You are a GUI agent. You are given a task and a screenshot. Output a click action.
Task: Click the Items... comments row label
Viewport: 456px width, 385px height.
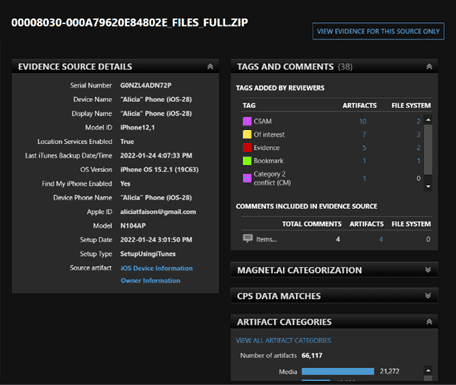(x=266, y=239)
